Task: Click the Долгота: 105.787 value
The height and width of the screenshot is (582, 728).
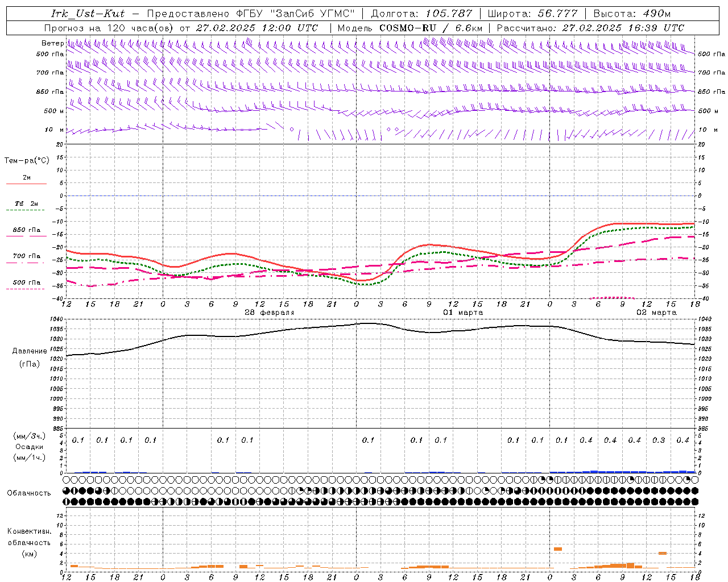Action: click(421, 14)
